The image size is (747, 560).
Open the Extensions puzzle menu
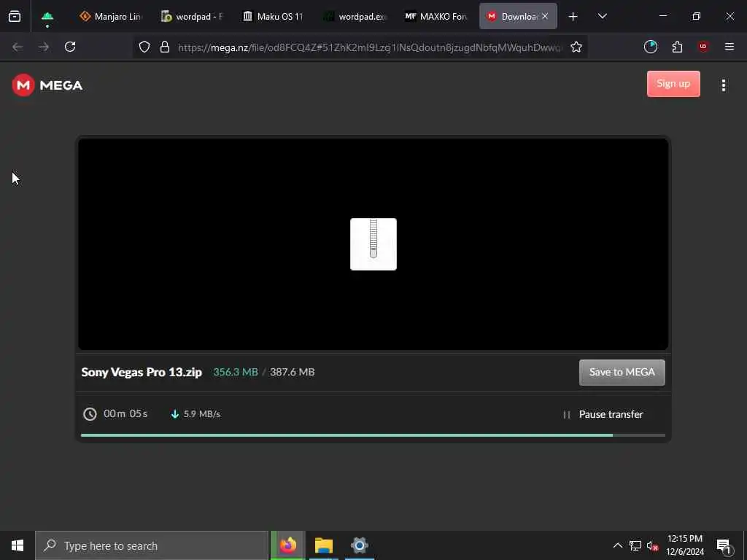(677, 47)
